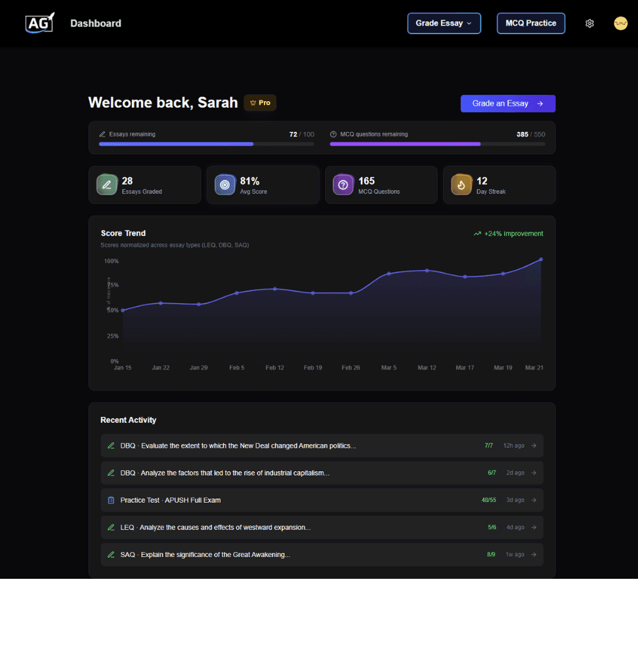The width and height of the screenshot is (638, 672).
Task: Click the AG logo in header
Action: pyautogui.click(x=40, y=23)
